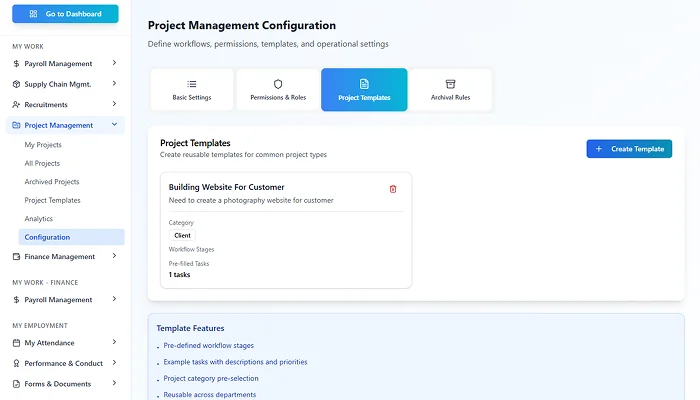This screenshot has width=700, height=400.
Task: Expand the Supply Chain Mgmt. section
Action: coord(115,84)
